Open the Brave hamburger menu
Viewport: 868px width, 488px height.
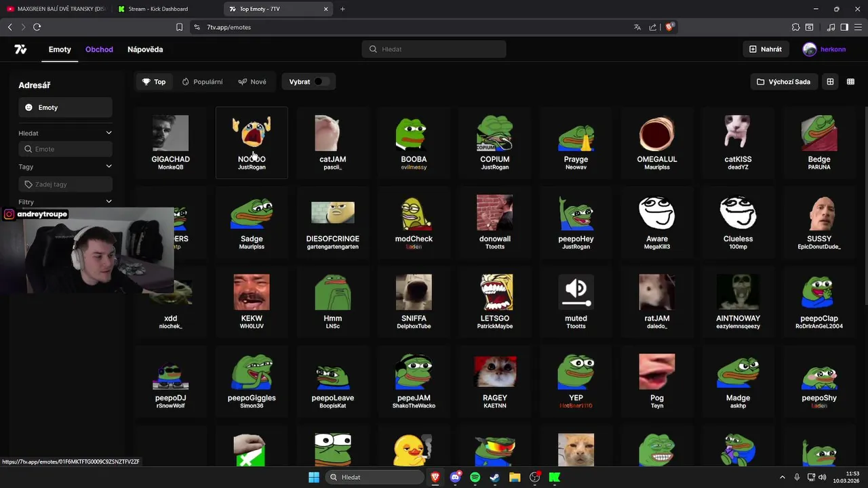pyautogui.click(x=858, y=27)
